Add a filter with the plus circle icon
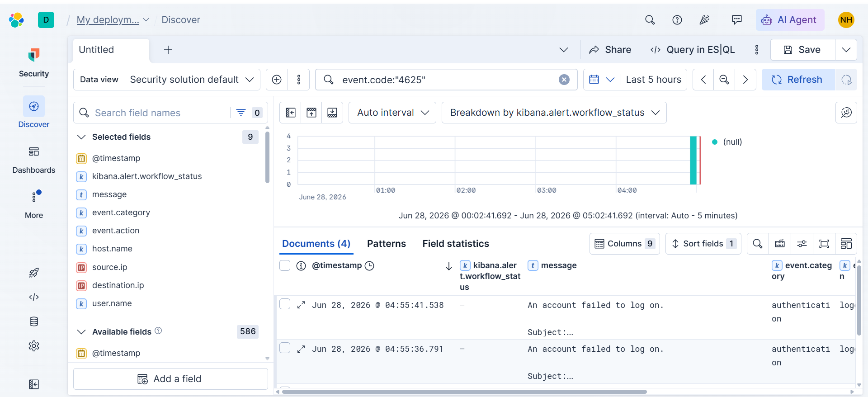Image resolution: width=868 pixels, height=397 pixels. point(277,80)
